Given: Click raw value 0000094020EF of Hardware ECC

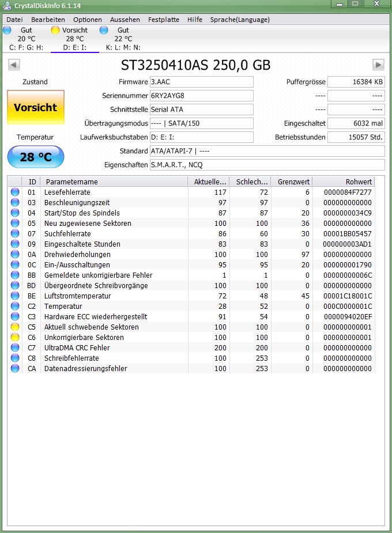Looking at the screenshot, I should tap(348, 317).
